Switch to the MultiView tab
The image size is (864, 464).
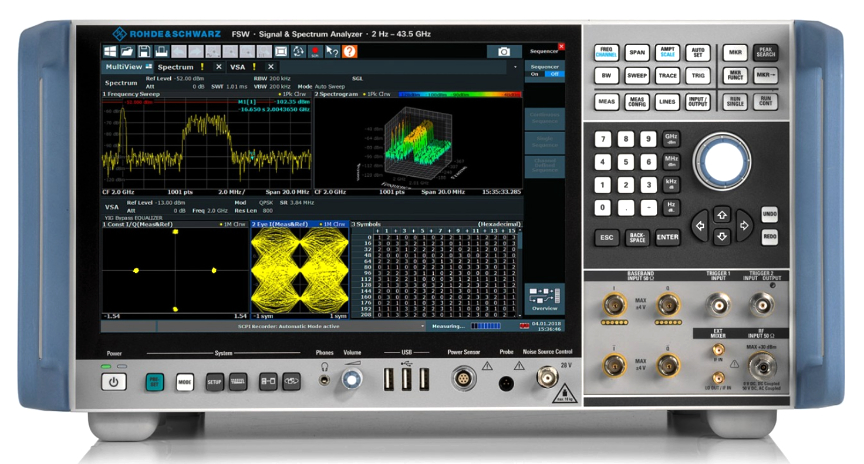(x=122, y=67)
